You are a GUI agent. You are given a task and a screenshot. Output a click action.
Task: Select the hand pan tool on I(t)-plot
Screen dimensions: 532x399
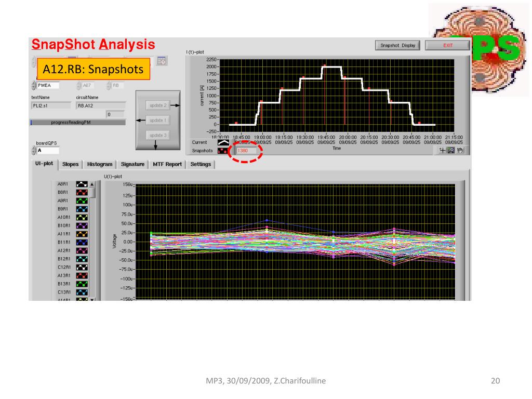tap(460, 150)
